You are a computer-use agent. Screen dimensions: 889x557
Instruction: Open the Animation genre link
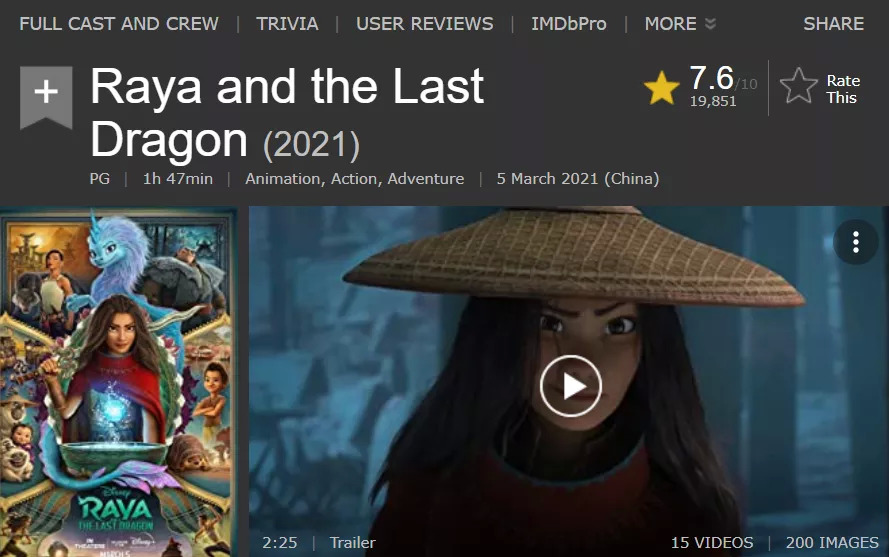282,179
